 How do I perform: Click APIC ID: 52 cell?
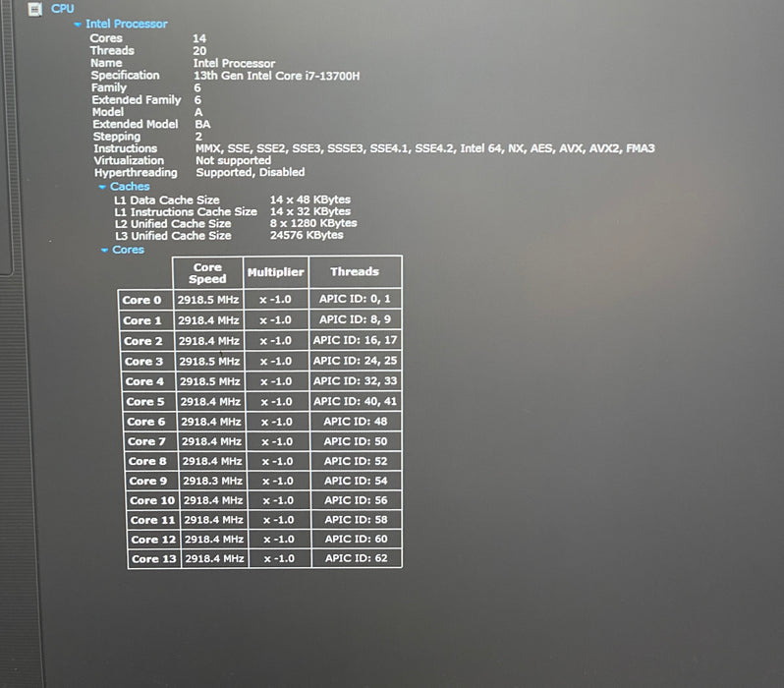[356, 460]
